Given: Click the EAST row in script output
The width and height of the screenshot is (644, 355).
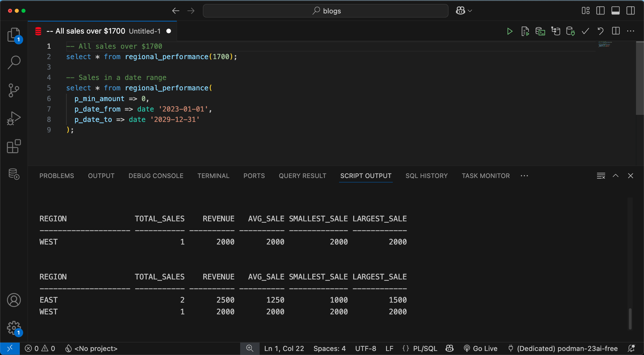Looking at the screenshot, I should coord(223,300).
